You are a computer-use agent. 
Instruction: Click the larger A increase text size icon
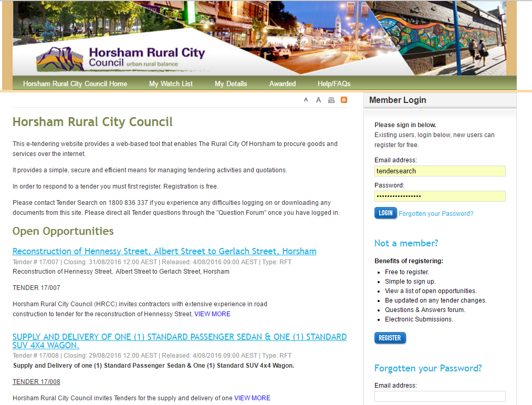(x=318, y=100)
